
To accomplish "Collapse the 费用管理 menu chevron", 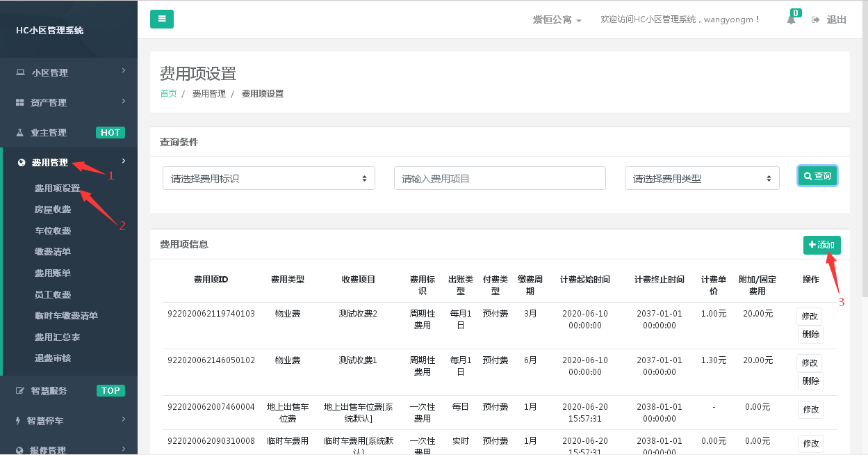I will tap(124, 161).
